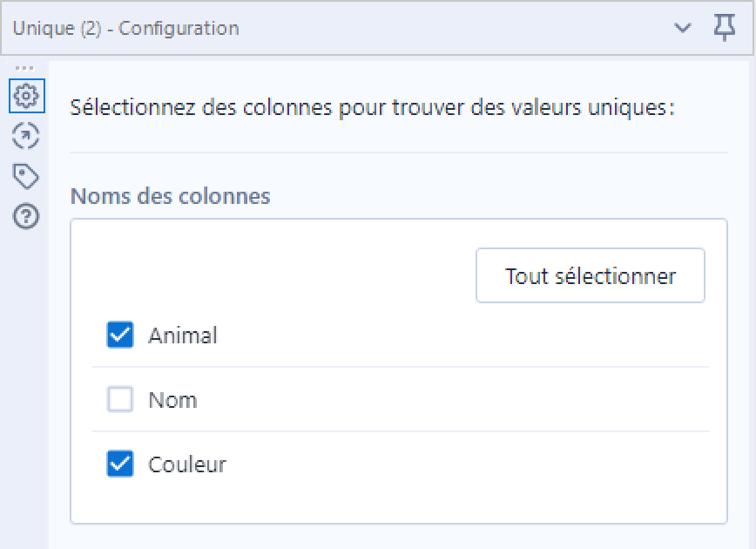
Task: Click the Noms des colonnes heading
Action: coord(170,196)
